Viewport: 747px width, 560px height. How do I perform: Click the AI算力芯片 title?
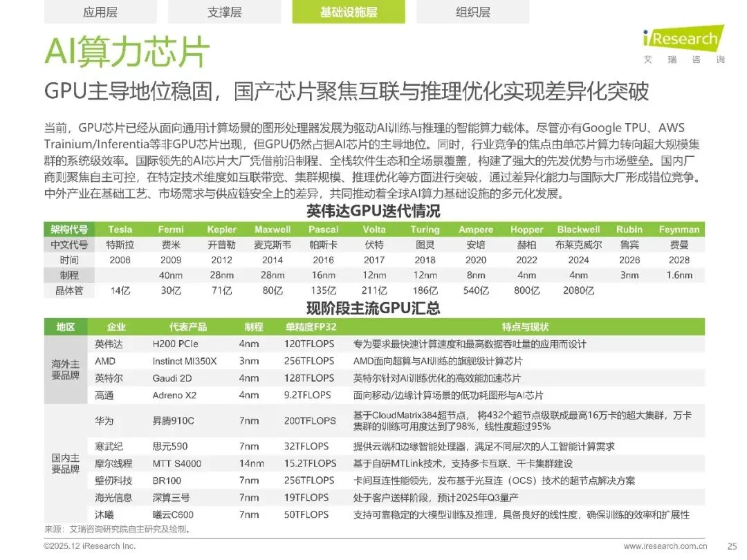[127, 51]
